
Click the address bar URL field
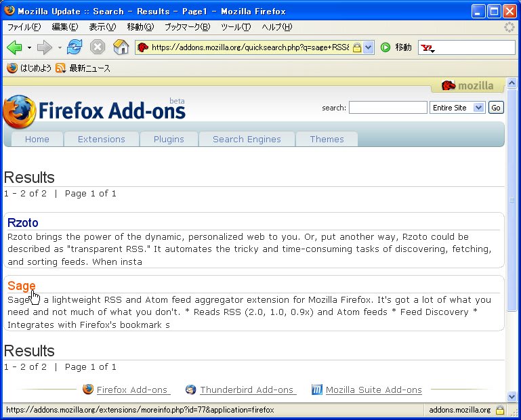point(250,47)
